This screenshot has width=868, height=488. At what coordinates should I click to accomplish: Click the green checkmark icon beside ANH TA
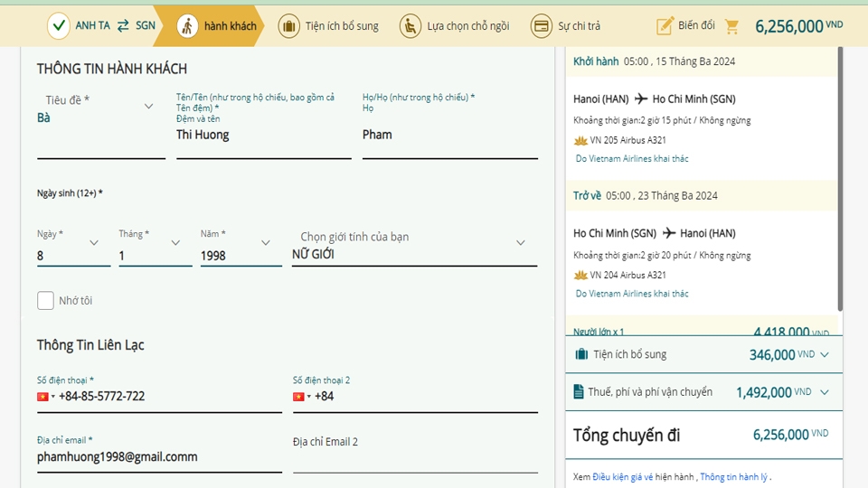pos(59,26)
